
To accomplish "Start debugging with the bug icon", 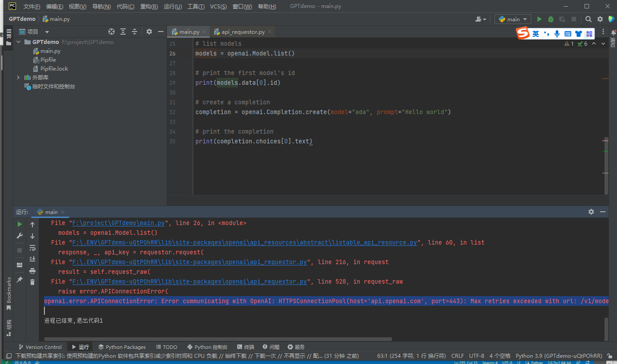I will tap(551, 19).
